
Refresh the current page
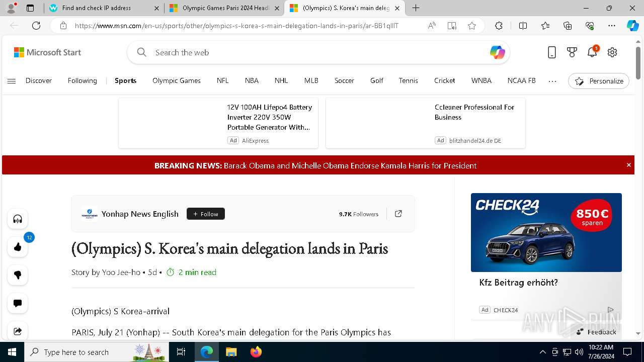36,26
